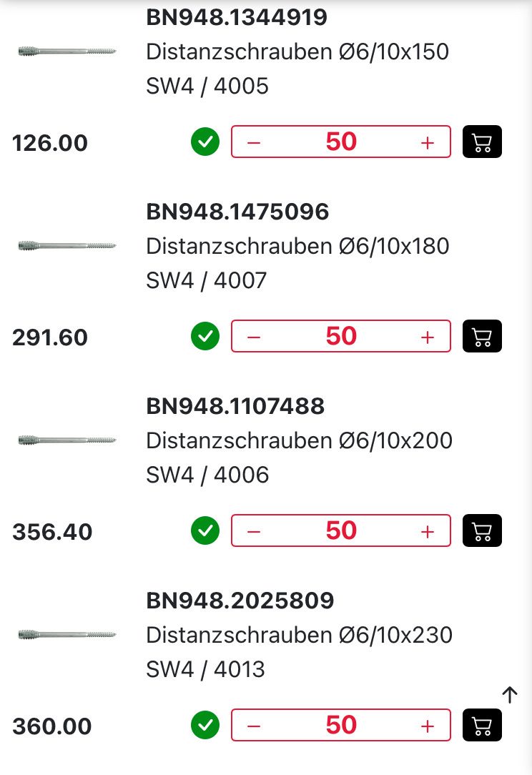The height and width of the screenshot is (775, 532).
Task: Open screw thumbnail for Ø6/10x200 product
Action: [66, 439]
